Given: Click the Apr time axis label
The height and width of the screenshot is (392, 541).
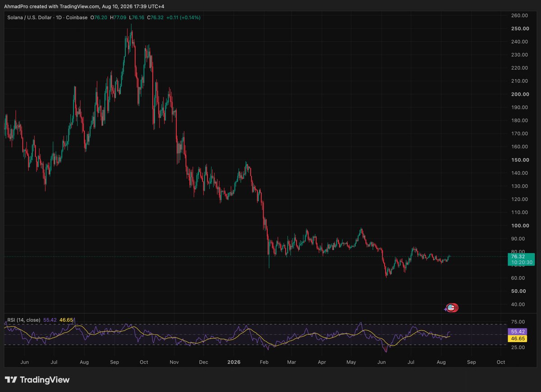Looking at the screenshot, I should pos(322,362).
